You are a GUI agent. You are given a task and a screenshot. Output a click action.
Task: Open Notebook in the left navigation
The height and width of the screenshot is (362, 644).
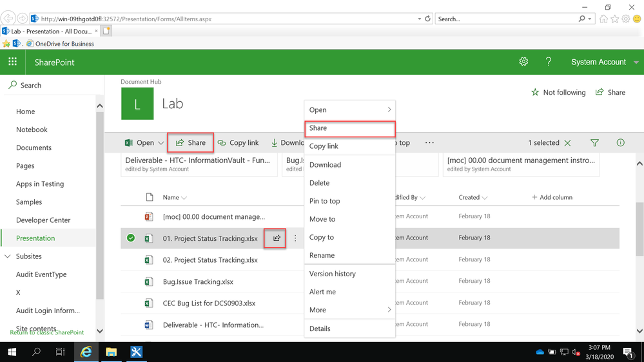click(32, 129)
